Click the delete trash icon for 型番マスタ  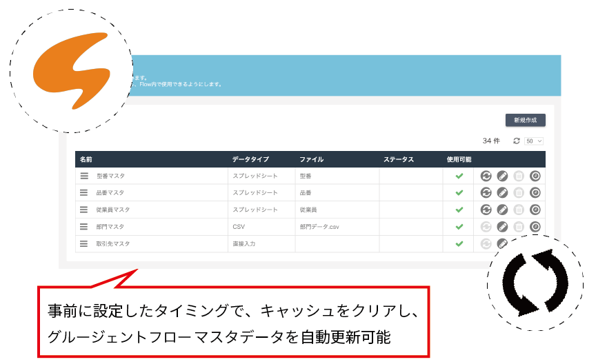coord(519,176)
